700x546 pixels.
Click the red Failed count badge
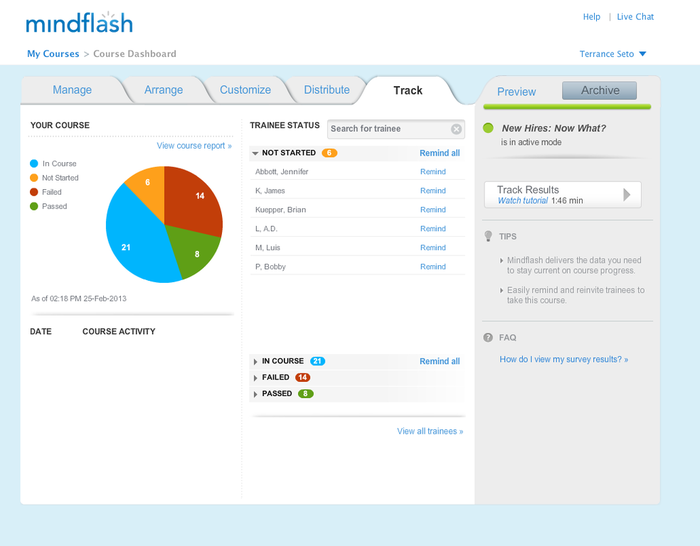click(303, 377)
